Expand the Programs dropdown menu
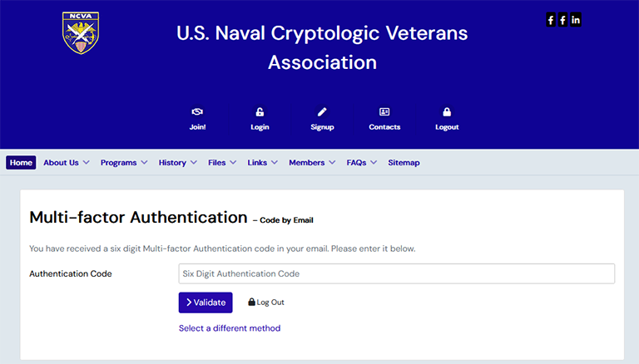639x364 pixels. [x=123, y=163]
